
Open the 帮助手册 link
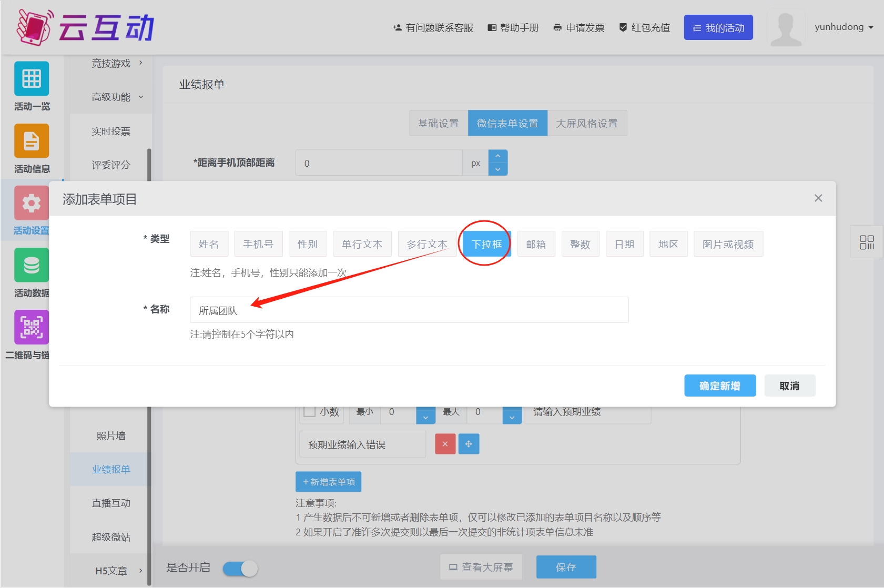tap(513, 27)
